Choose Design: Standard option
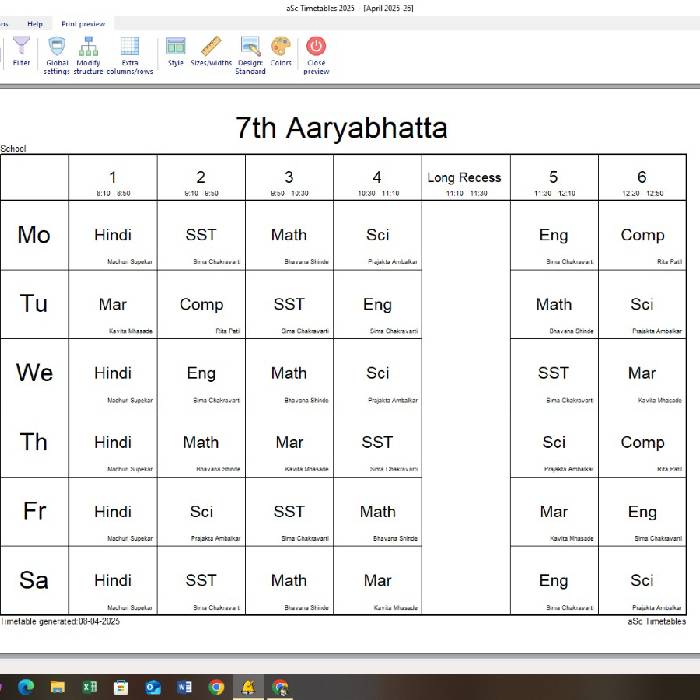Viewport: 700px width, 700px height. pyautogui.click(x=250, y=55)
